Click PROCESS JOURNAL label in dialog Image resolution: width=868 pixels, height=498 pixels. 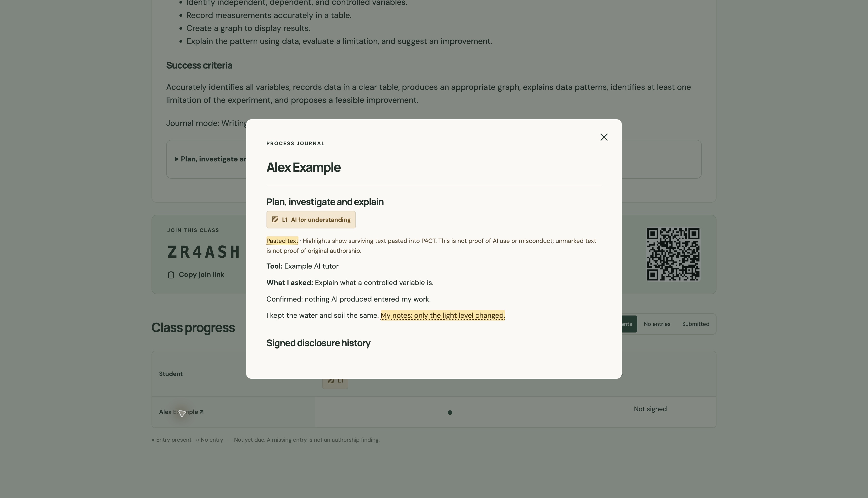(295, 143)
